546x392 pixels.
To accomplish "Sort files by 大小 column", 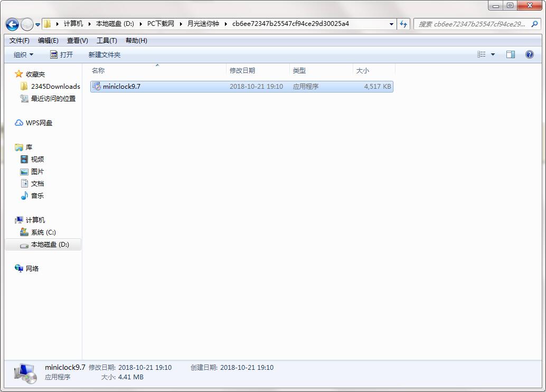I will click(374, 70).
